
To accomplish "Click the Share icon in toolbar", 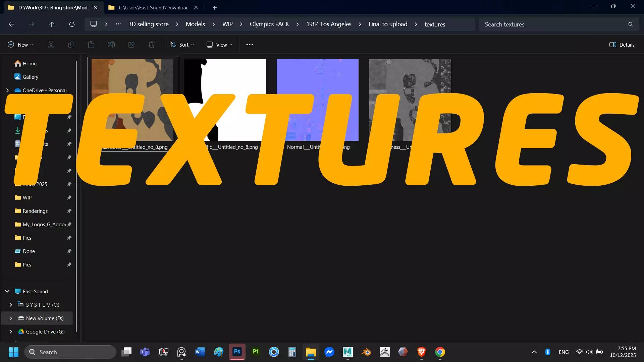I will pyautogui.click(x=131, y=45).
